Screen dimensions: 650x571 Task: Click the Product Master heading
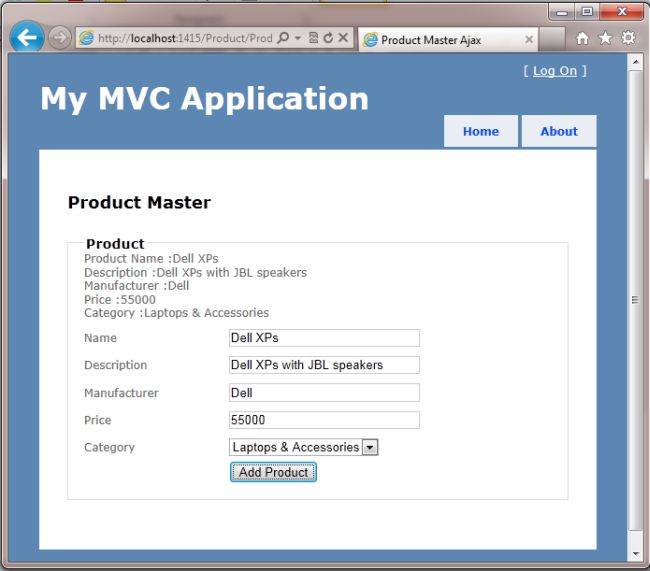point(139,202)
